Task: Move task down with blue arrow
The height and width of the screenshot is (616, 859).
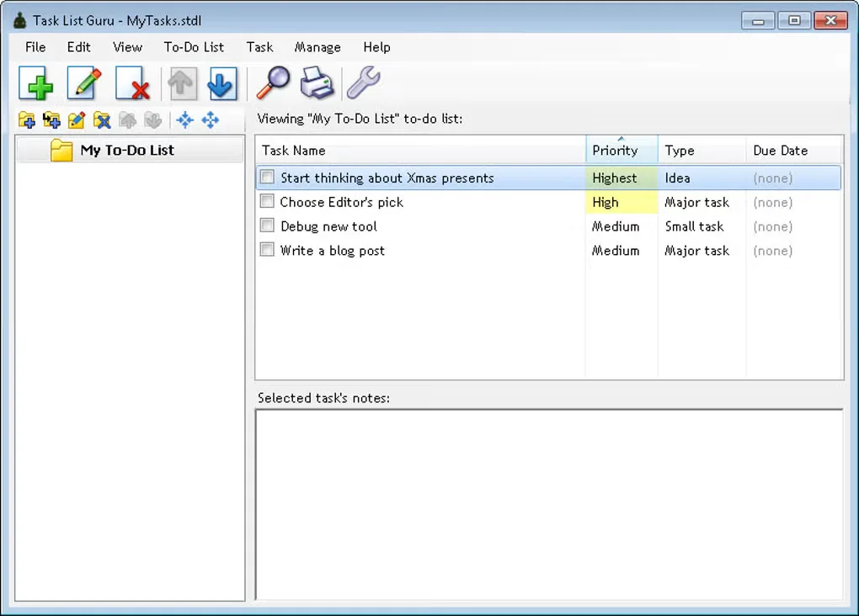Action: pyautogui.click(x=221, y=83)
